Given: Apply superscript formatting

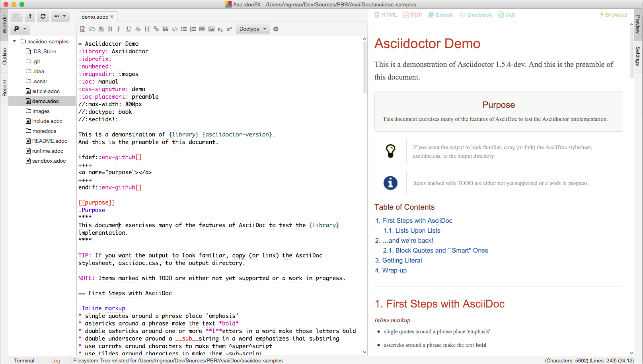Looking at the screenshot, I should [229, 29].
